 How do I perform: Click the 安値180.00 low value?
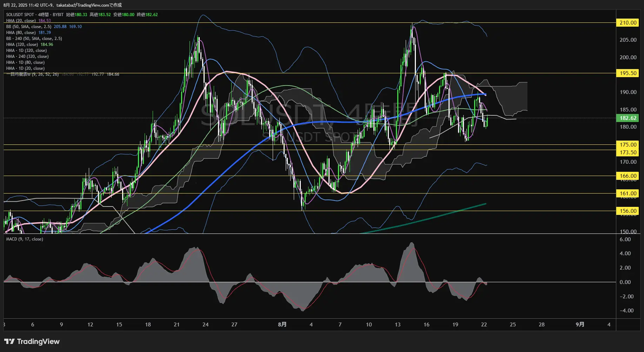click(124, 15)
